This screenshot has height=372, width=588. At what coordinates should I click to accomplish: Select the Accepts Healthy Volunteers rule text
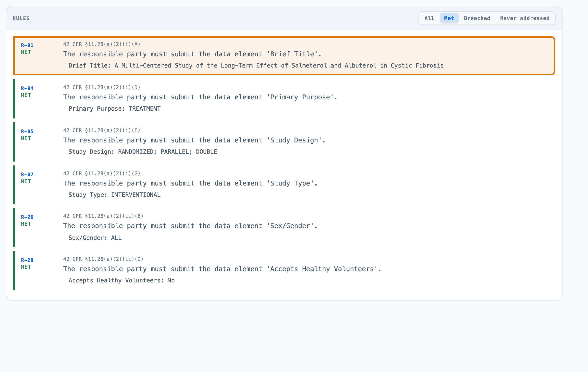(222, 269)
